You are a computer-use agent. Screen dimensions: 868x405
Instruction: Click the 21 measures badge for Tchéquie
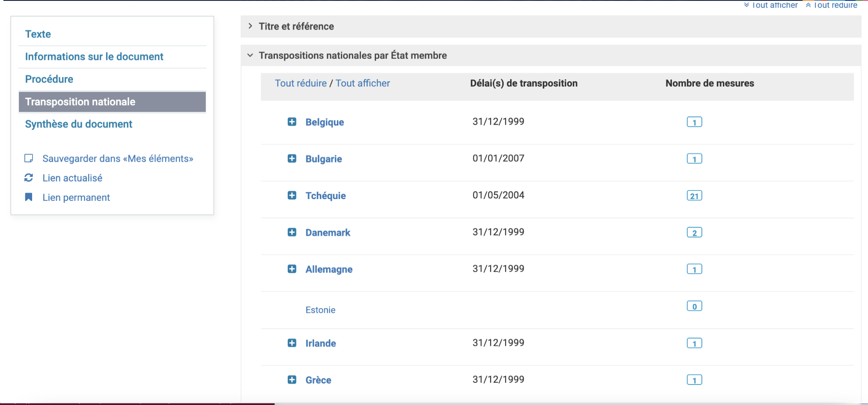click(x=694, y=196)
